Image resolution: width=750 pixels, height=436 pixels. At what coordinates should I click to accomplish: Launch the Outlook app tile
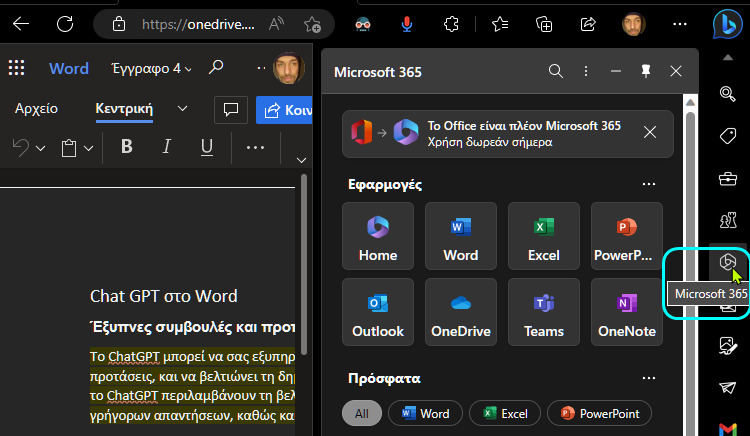[378, 312]
